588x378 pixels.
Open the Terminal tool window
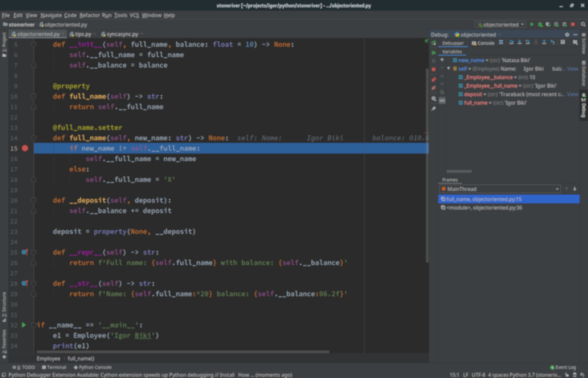click(55, 367)
